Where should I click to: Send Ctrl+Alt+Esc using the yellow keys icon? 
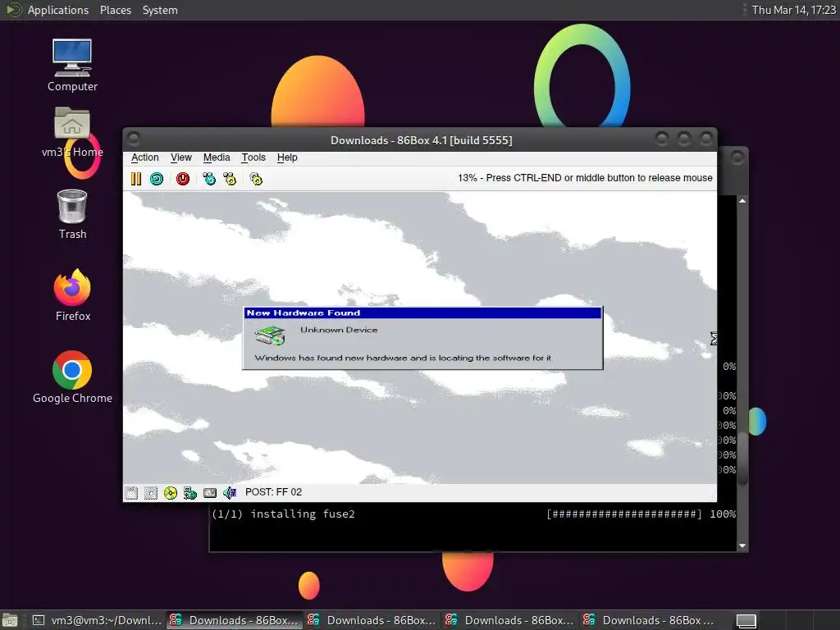pos(230,179)
